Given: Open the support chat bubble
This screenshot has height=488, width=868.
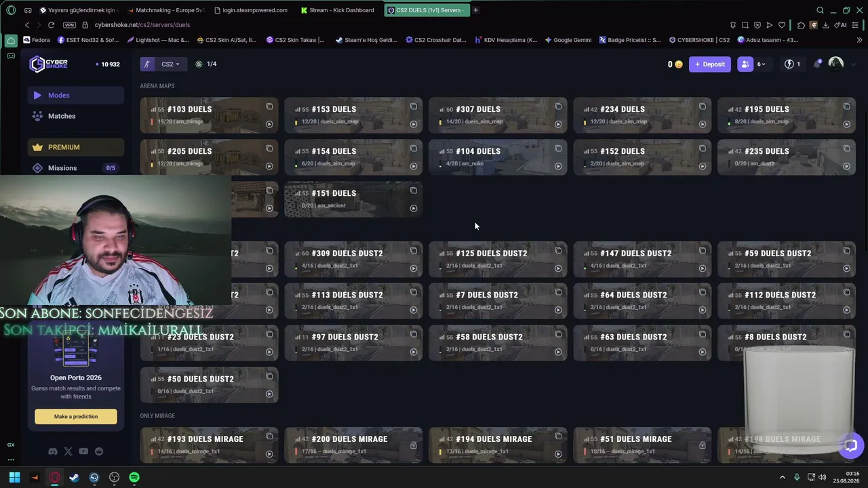Looking at the screenshot, I should tap(851, 445).
